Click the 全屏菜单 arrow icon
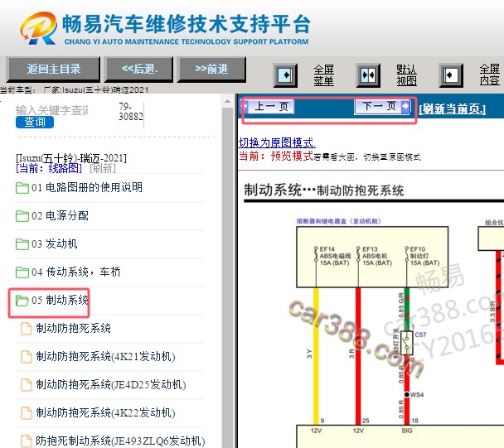Viewport: 504px width, 448px height. (x=285, y=75)
